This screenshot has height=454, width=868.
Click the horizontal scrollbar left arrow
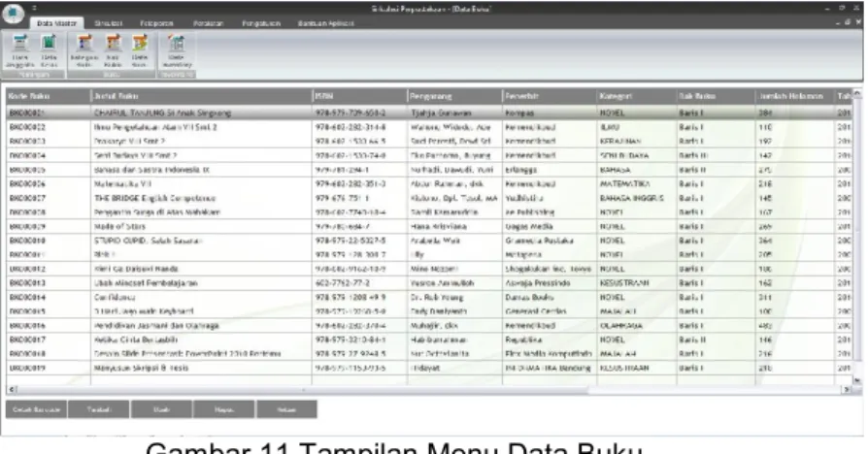click(x=12, y=389)
